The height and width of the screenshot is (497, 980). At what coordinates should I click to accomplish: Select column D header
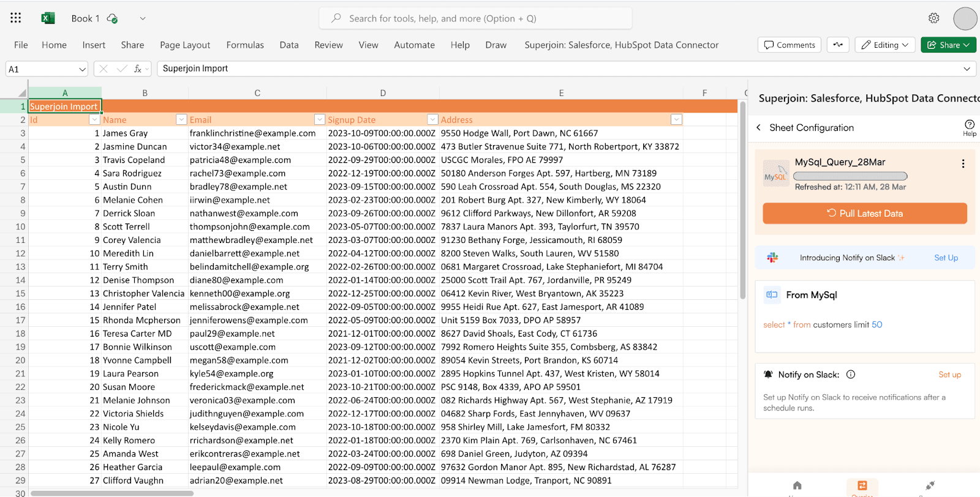click(383, 93)
